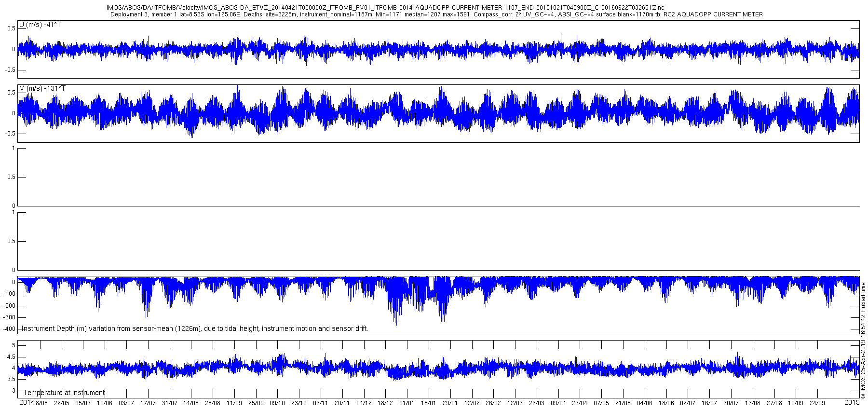The height and width of the screenshot is (410, 868).
Task: Click the '24/09' date tick label
Action: 817,403
